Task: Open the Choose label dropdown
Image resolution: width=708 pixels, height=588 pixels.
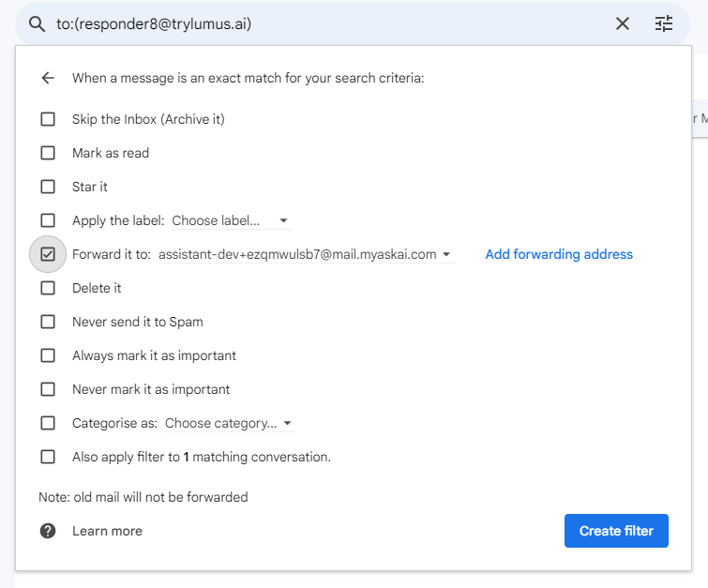Action: click(x=231, y=221)
